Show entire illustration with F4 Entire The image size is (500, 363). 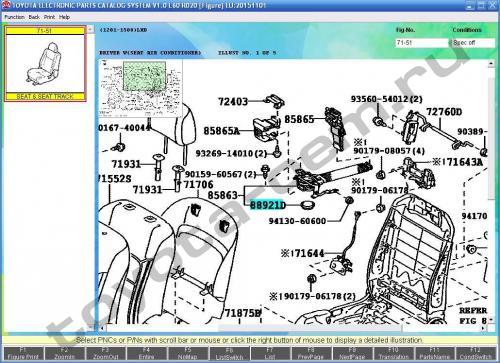pyautogui.click(x=146, y=353)
